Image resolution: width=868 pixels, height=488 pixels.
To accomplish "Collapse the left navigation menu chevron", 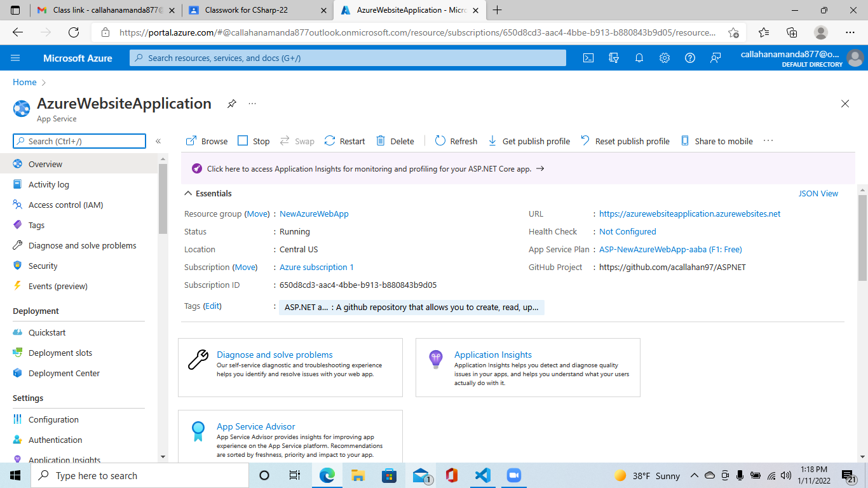I will [158, 141].
